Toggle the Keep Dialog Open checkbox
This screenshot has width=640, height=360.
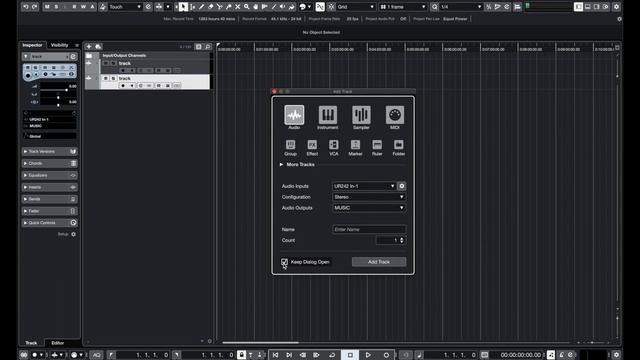284,262
